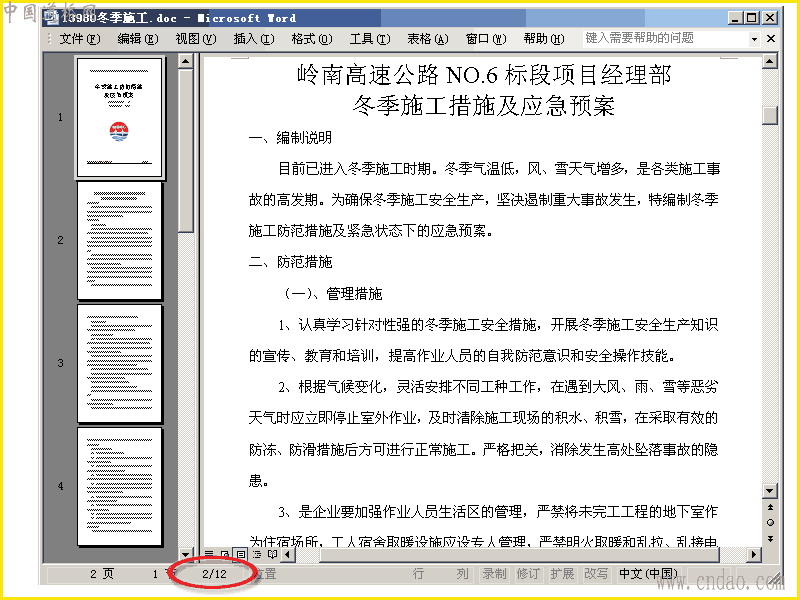Select the Print Layout view button

pyautogui.click(x=240, y=554)
